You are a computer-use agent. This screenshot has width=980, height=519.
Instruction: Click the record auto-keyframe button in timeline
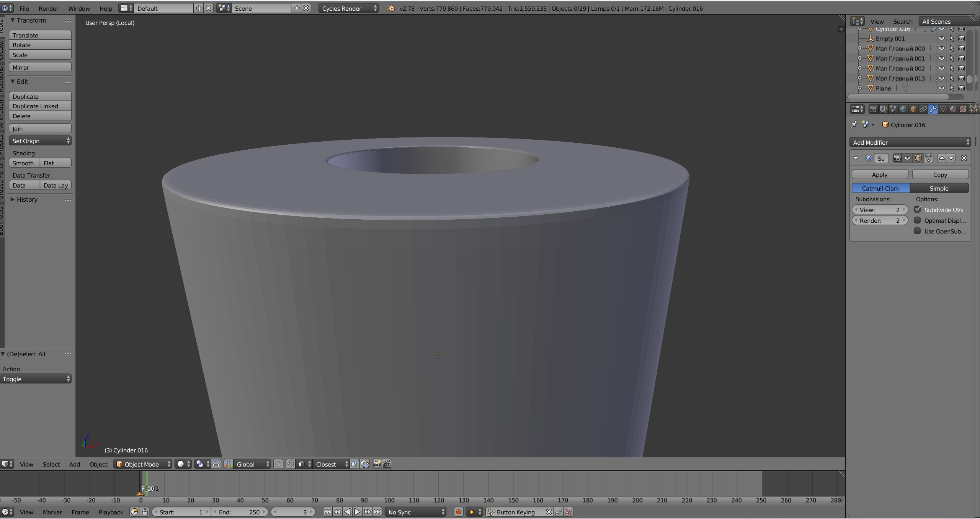click(458, 512)
